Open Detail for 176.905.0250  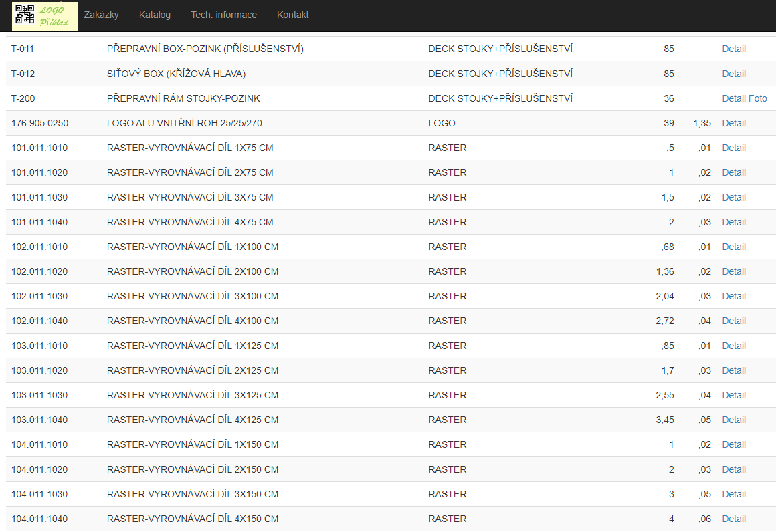tap(733, 123)
